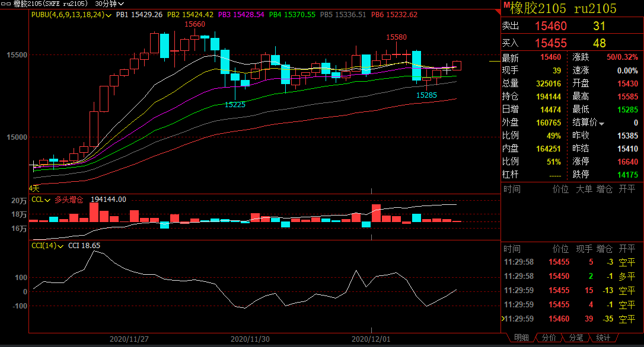This screenshot has width=644, height=347.
Task: Open the CCL indicator dropdown
Action: tap(47, 200)
